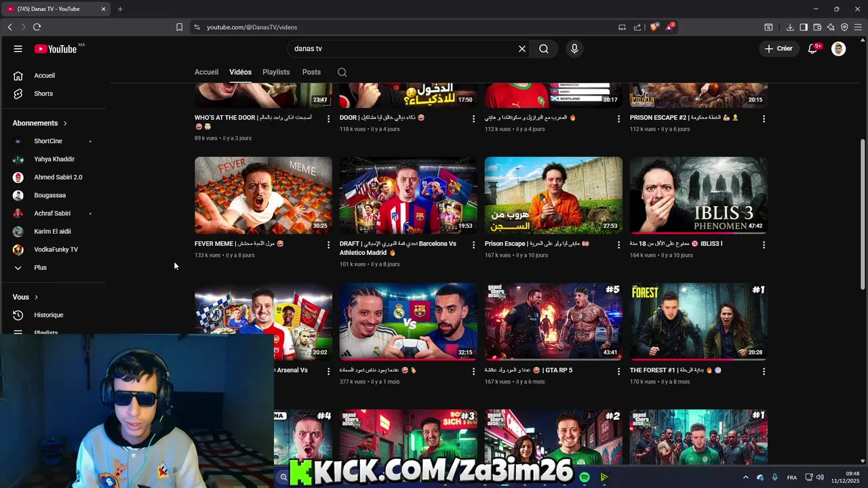Play THE FOREST #1 thumbnail
The image size is (868, 488).
pyautogui.click(x=698, y=321)
